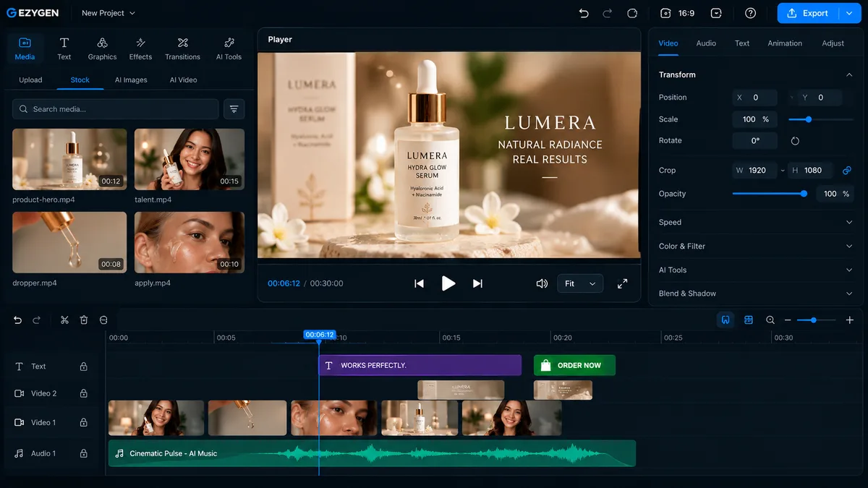
Task: Toggle the timeline layout icon beside snap
Action: coord(749,320)
